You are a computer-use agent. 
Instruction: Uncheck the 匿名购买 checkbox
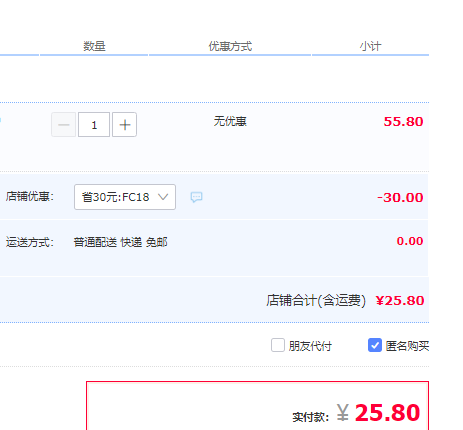point(375,345)
